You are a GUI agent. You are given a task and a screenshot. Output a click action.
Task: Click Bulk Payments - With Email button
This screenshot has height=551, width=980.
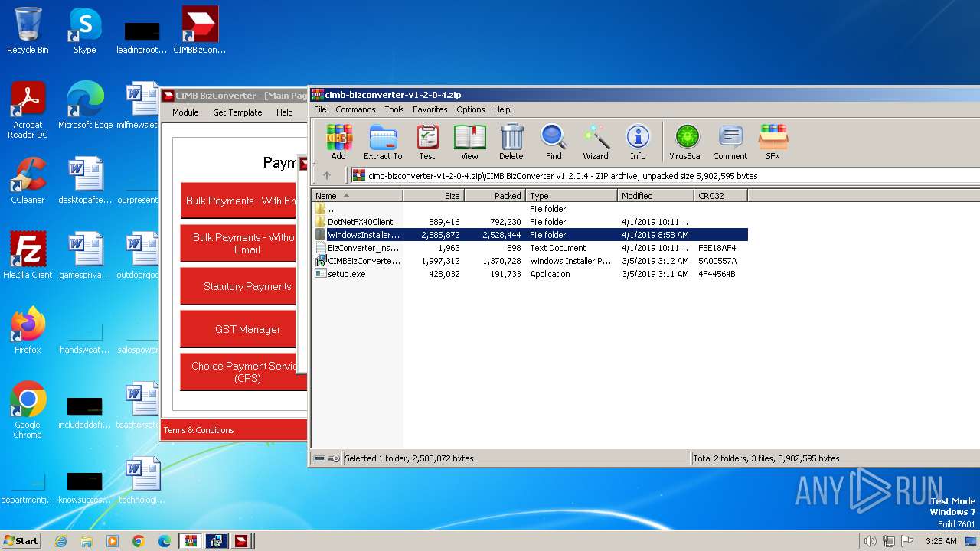click(238, 201)
